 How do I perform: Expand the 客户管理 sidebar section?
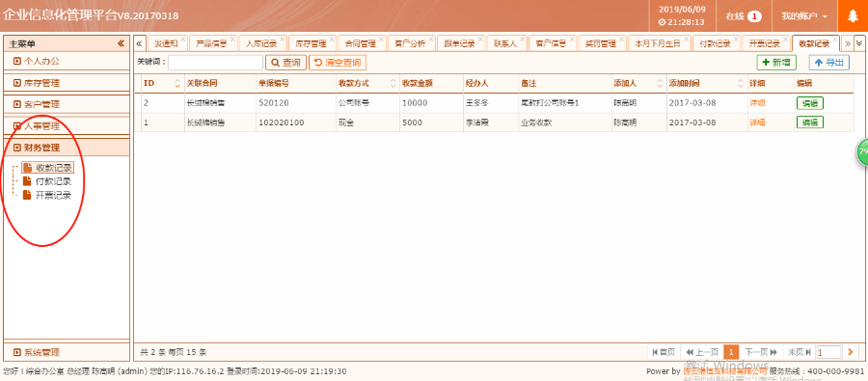[x=67, y=104]
